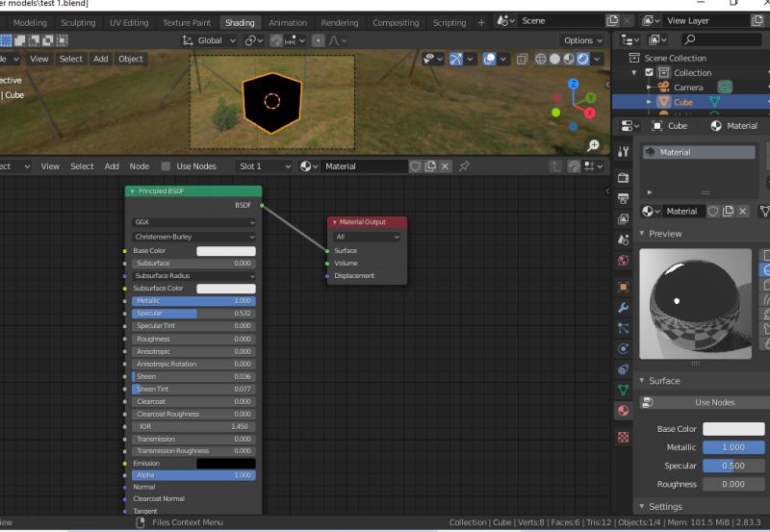Screen dimensions: 770x532
Task: Open the Material properties tab icon
Action: 623,411
